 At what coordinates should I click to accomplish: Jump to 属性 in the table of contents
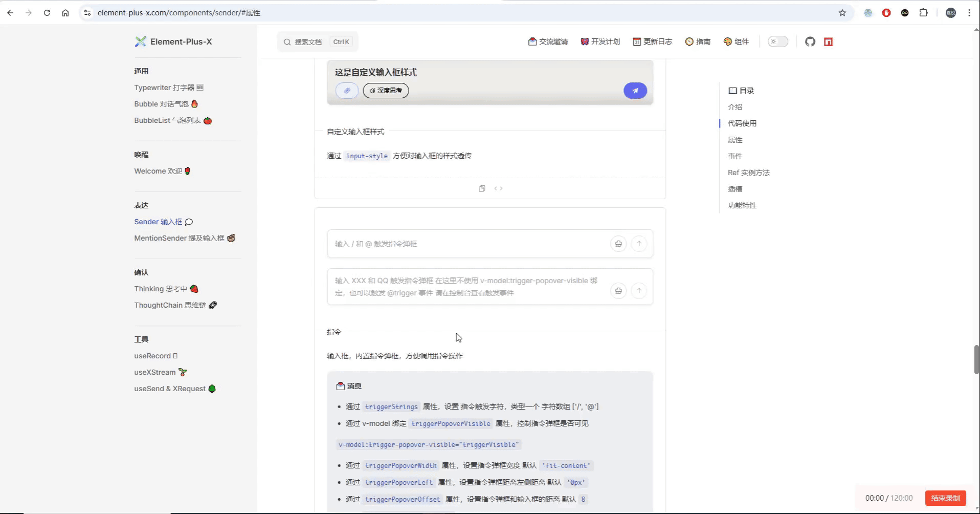pyautogui.click(x=734, y=139)
